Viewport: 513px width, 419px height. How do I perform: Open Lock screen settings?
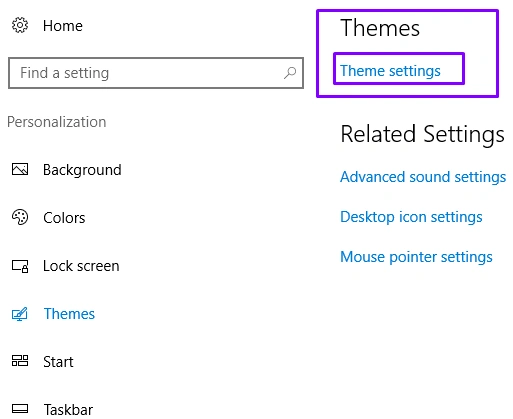81,266
